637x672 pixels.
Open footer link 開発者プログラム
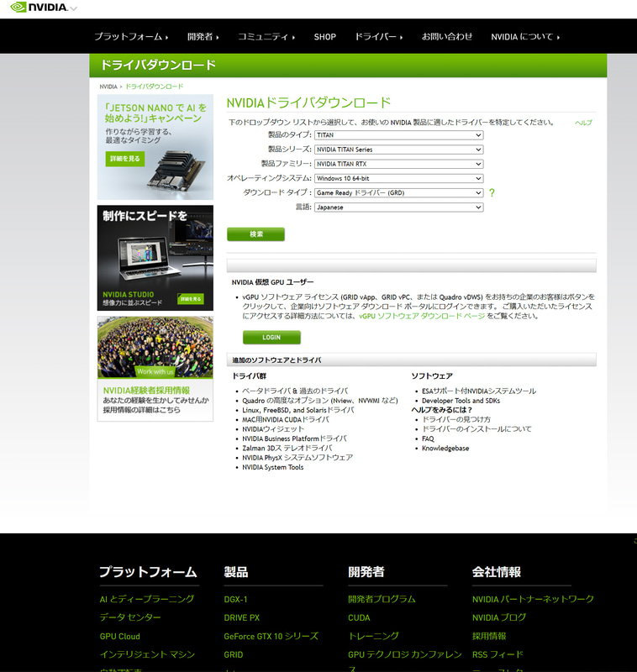382,599
